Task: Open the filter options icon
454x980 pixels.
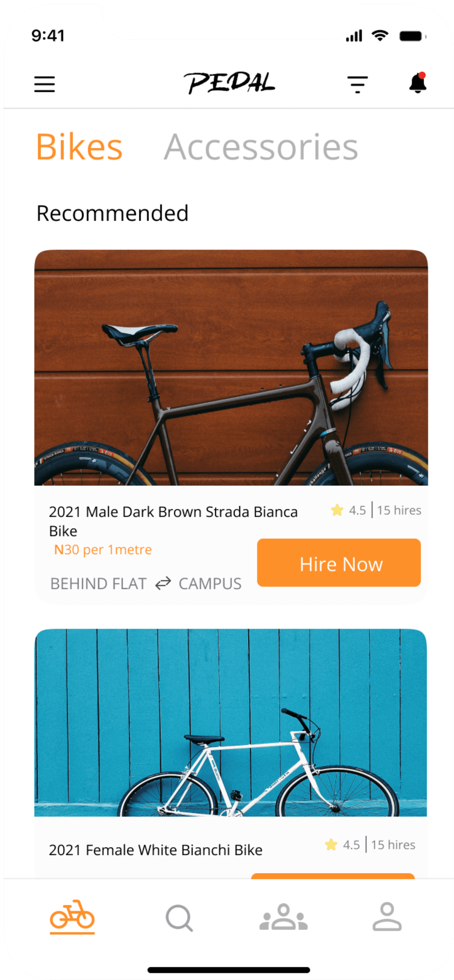Action: tap(357, 84)
